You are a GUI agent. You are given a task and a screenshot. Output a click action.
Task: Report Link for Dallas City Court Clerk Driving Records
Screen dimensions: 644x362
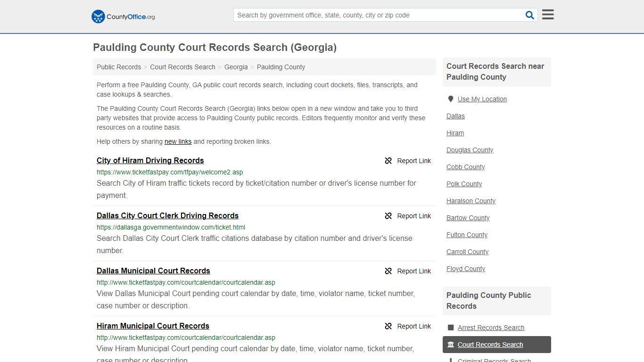pyautogui.click(x=414, y=216)
